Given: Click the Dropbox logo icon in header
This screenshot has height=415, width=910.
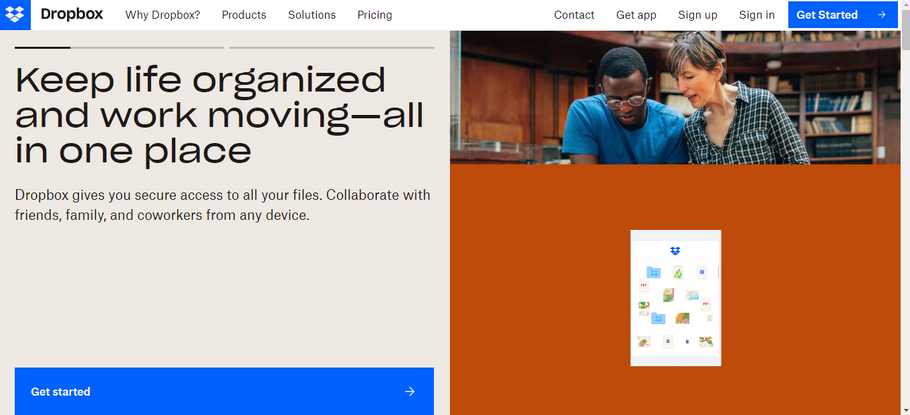Looking at the screenshot, I should pos(15,15).
